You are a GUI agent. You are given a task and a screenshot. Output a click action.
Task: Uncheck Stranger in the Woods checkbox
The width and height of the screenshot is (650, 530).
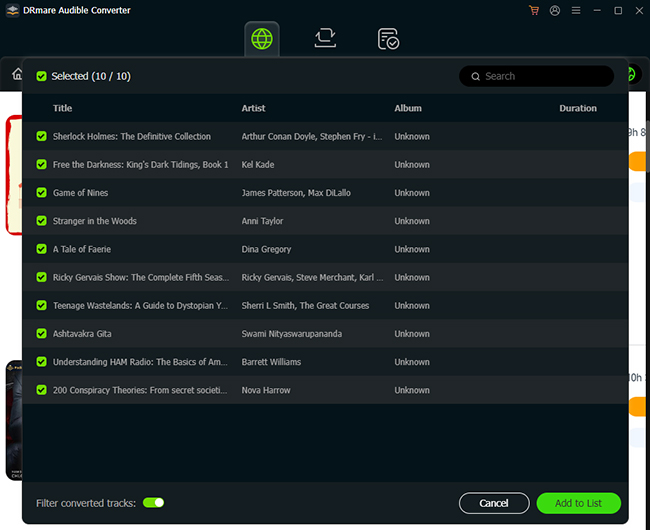click(41, 221)
